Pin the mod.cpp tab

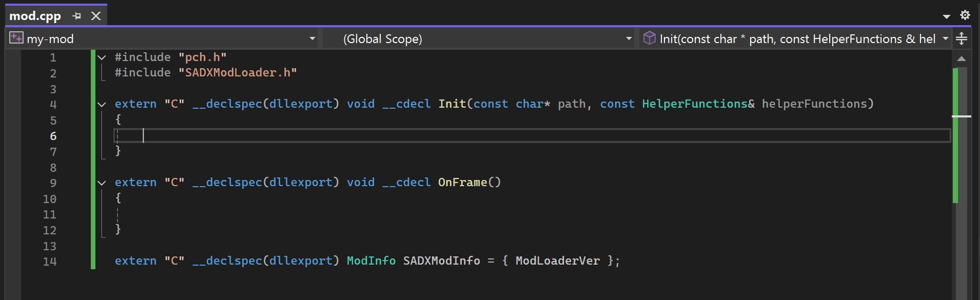pos(77,16)
